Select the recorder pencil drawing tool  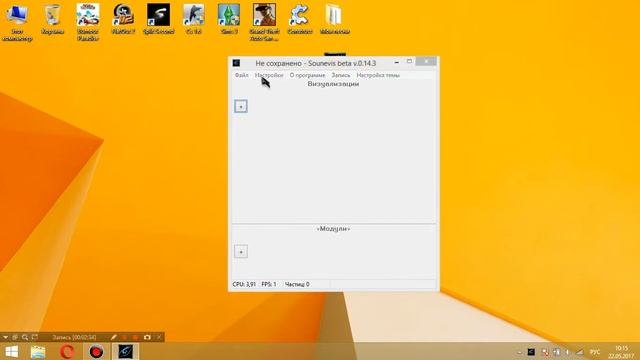(114, 337)
